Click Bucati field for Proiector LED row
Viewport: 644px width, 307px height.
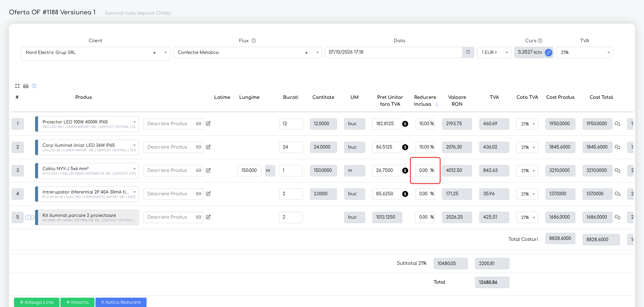291,124
